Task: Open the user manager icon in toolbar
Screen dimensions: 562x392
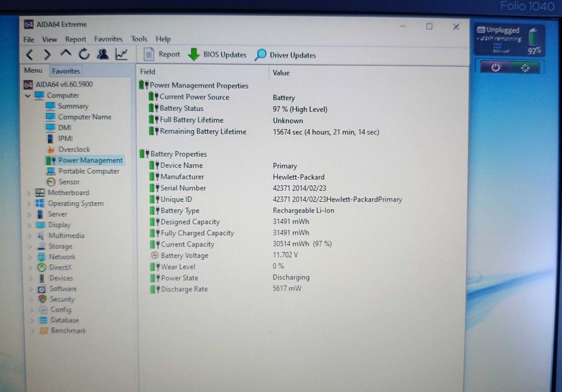Action: tap(103, 54)
